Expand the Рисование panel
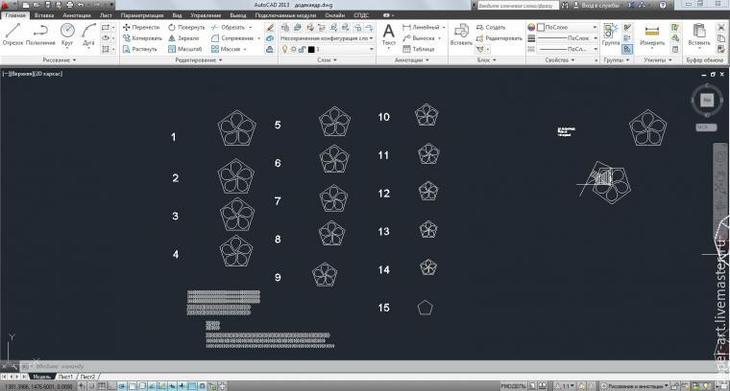Screen dimensions: 730x391 pyautogui.click(x=59, y=60)
